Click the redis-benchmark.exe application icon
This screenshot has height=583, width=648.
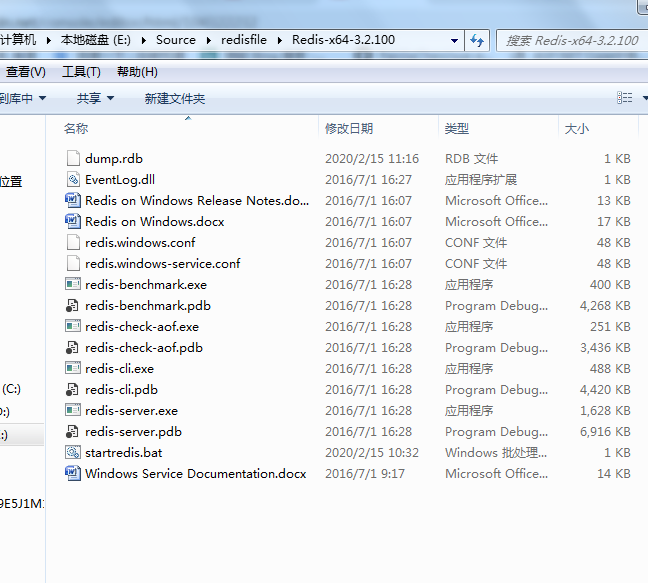coord(73,284)
